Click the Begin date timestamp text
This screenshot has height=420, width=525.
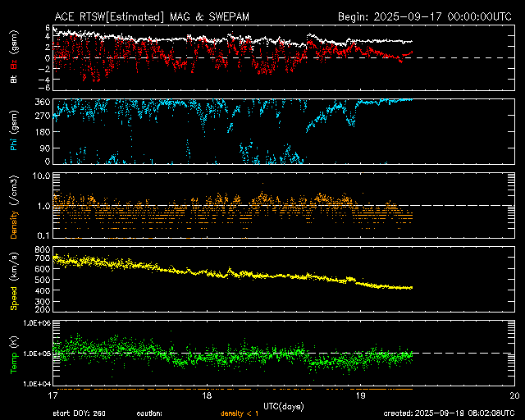425,16
